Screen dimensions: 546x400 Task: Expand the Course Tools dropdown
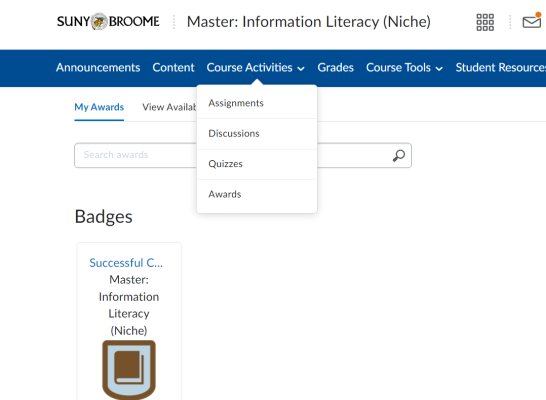tap(404, 68)
